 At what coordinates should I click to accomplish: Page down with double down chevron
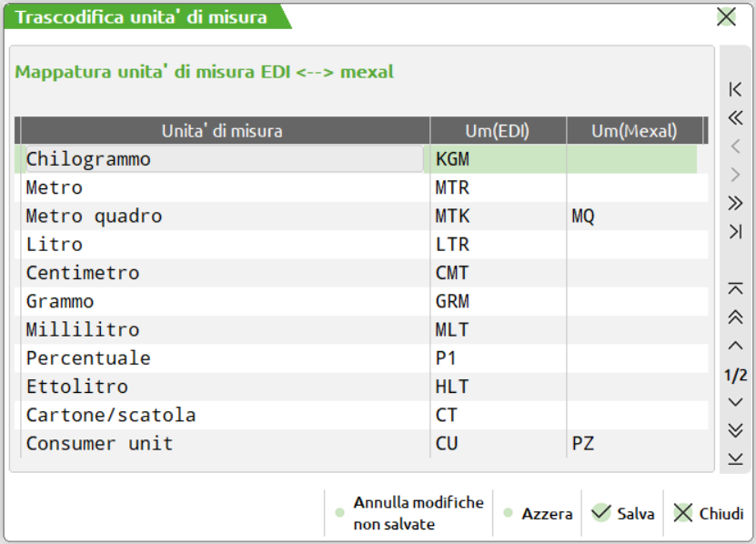coord(736,429)
